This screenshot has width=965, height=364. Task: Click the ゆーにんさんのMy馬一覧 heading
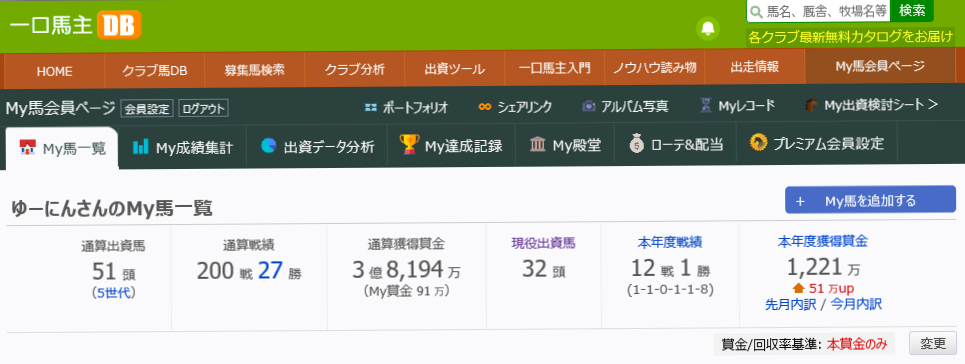click(112, 209)
